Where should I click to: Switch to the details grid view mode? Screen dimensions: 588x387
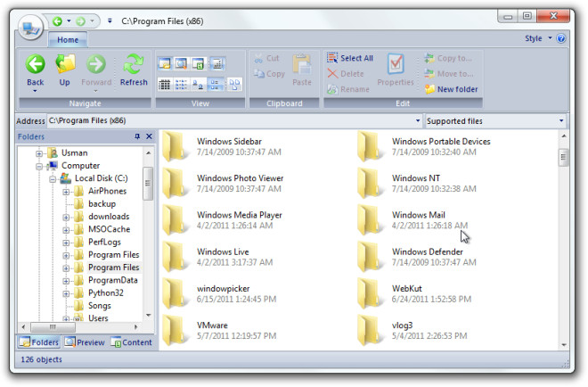[x=164, y=85]
